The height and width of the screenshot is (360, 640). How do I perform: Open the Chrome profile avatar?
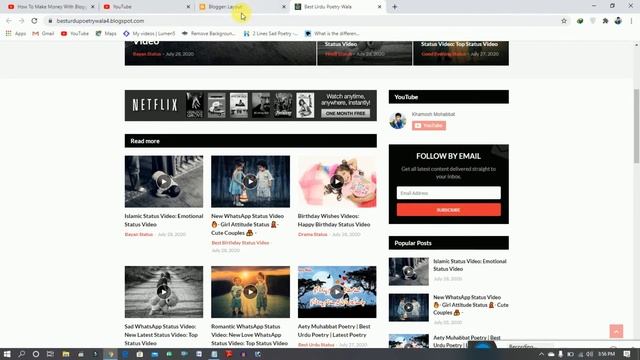pyautogui.click(x=618, y=21)
